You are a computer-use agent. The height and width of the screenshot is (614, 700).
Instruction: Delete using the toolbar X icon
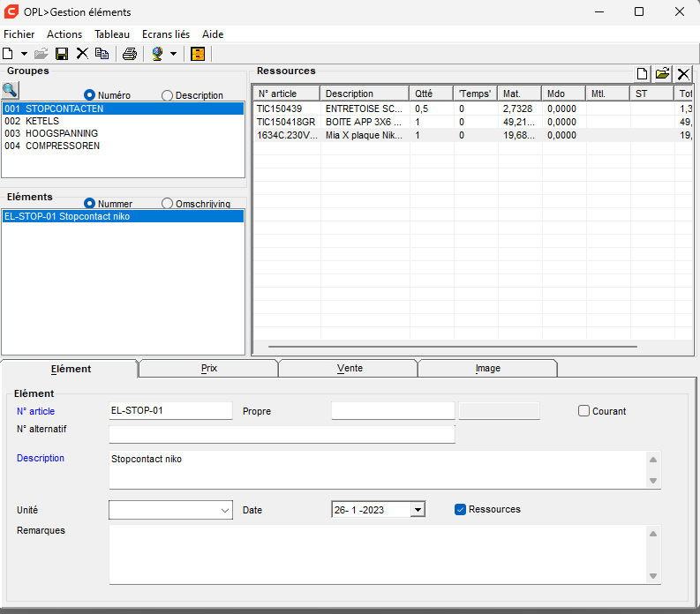pos(82,54)
